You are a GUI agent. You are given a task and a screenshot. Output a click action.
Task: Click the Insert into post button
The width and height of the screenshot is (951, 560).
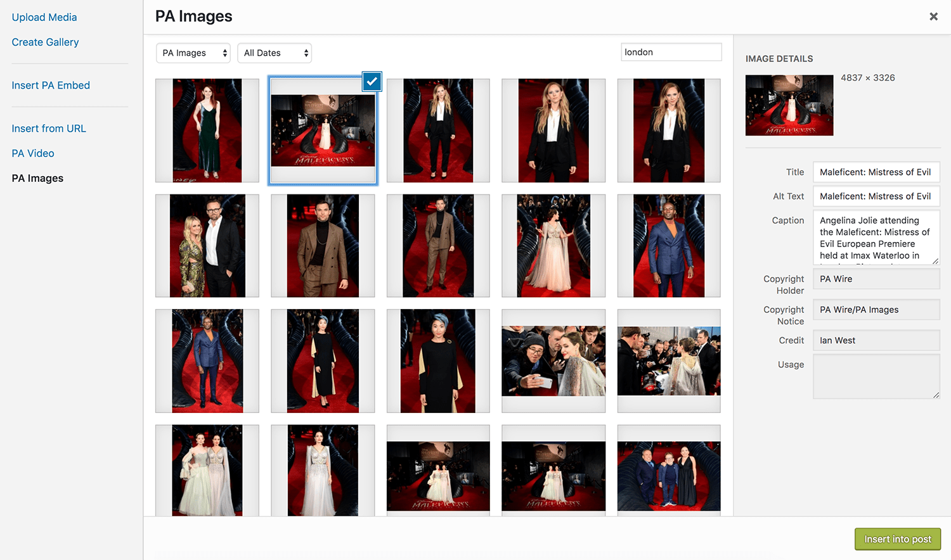coord(897,538)
